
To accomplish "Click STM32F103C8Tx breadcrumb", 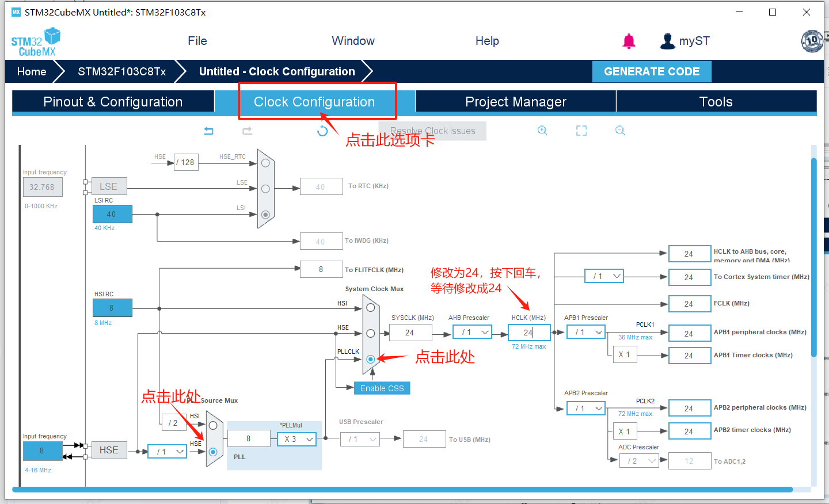I will (x=122, y=71).
